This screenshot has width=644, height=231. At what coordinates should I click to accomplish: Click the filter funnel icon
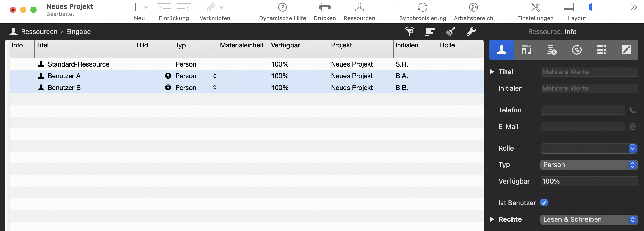pos(409,31)
